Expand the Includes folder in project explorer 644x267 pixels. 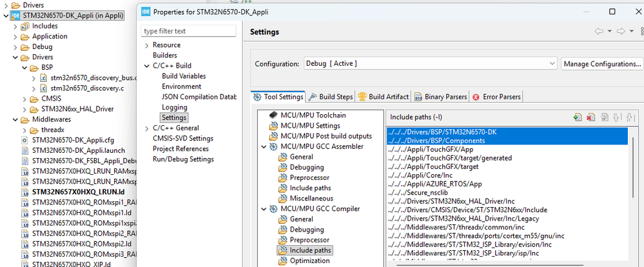click(15, 26)
